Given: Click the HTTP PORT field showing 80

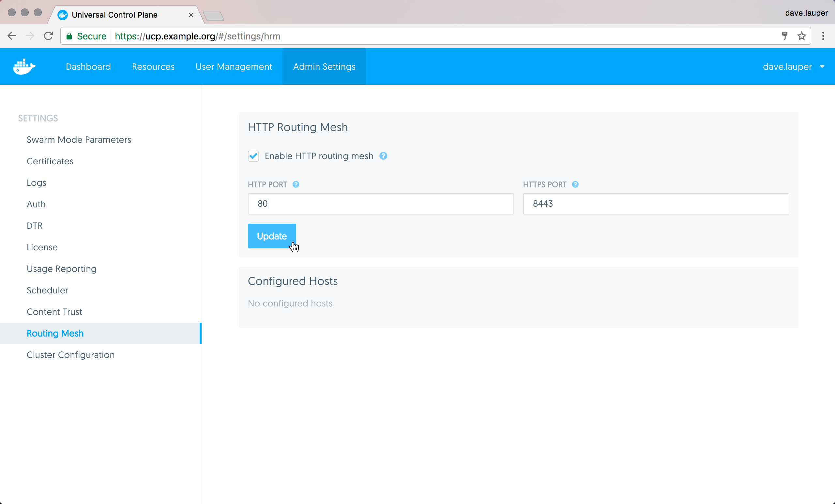Looking at the screenshot, I should [x=381, y=203].
